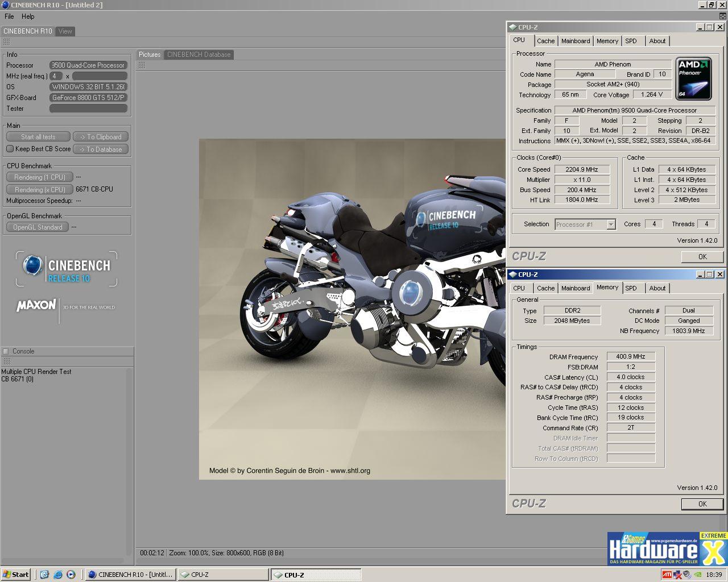Open About tab in lower CPU-Z window

(657, 288)
